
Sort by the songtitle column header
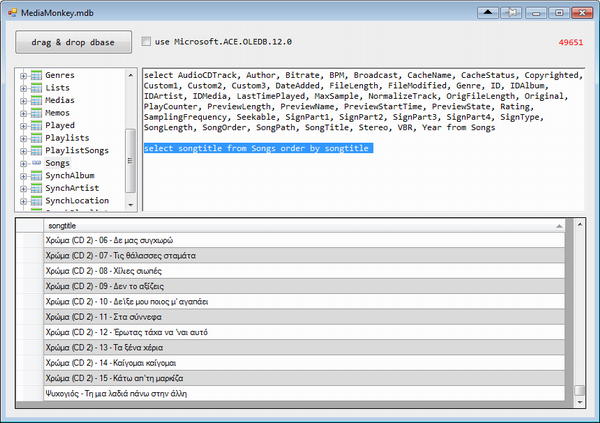[x=304, y=226]
